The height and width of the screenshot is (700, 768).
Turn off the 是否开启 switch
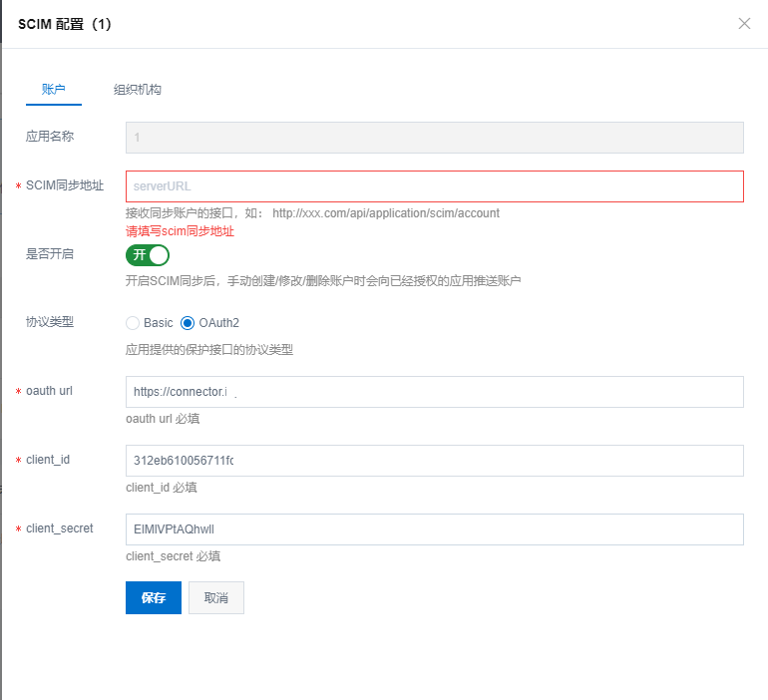pyautogui.click(x=147, y=255)
